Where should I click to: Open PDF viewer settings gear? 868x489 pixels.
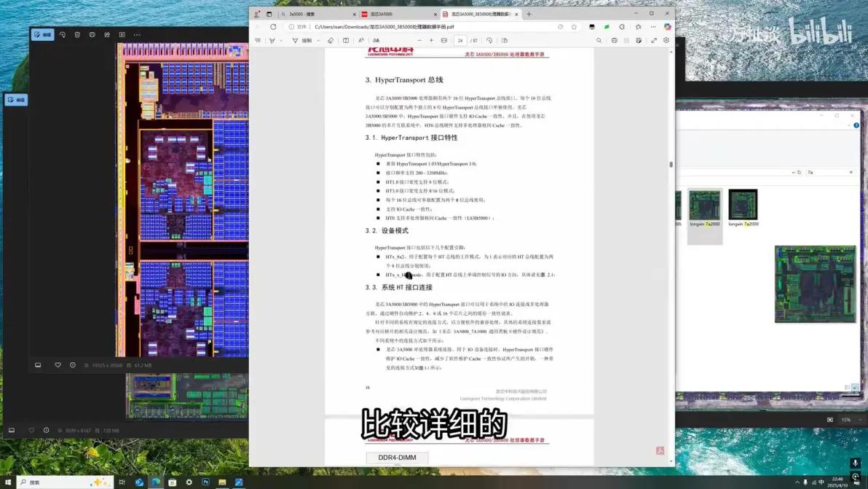pyautogui.click(x=666, y=40)
